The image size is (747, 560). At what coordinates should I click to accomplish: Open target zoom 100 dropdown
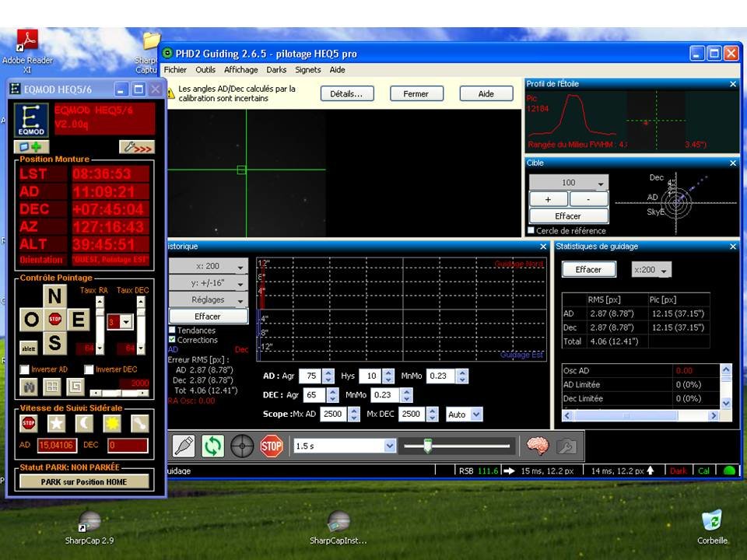pos(569,182)
